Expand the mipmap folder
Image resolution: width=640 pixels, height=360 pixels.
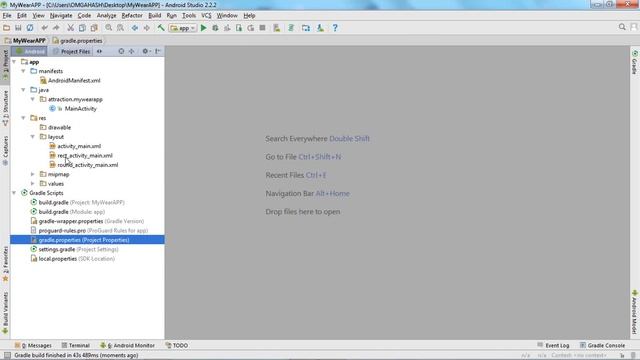point(33,174)
